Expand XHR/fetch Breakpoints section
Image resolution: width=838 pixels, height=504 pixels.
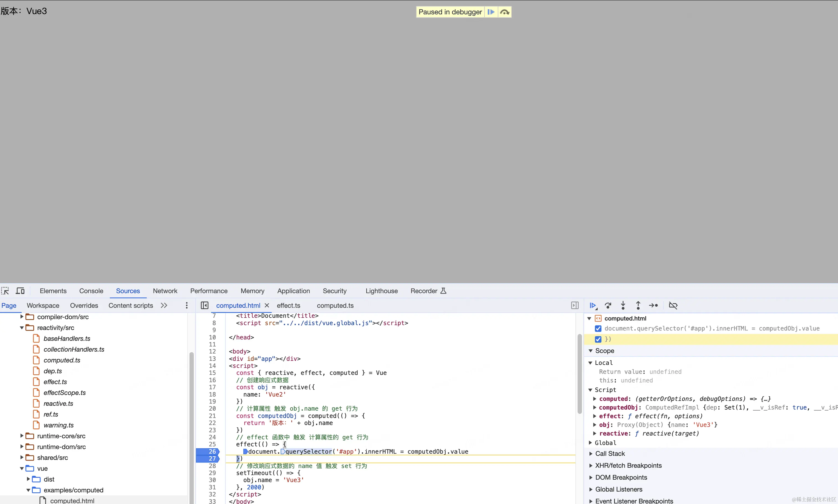coord(591,465)
